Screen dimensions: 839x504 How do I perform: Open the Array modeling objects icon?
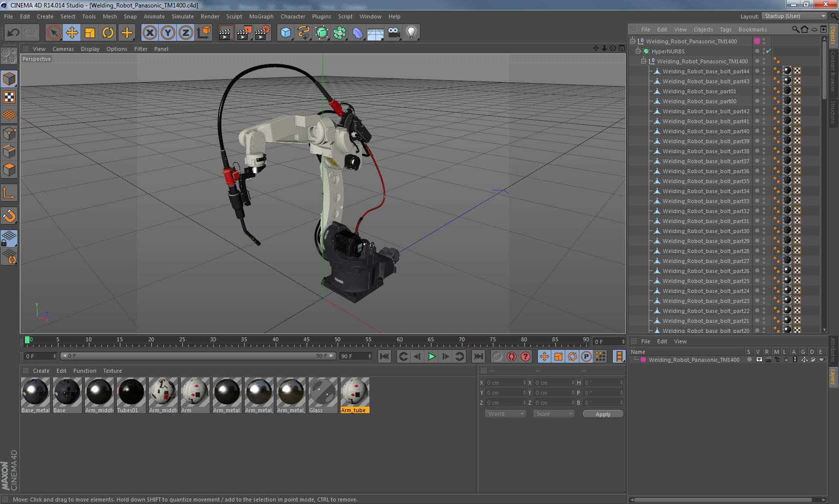pos(340,33)
